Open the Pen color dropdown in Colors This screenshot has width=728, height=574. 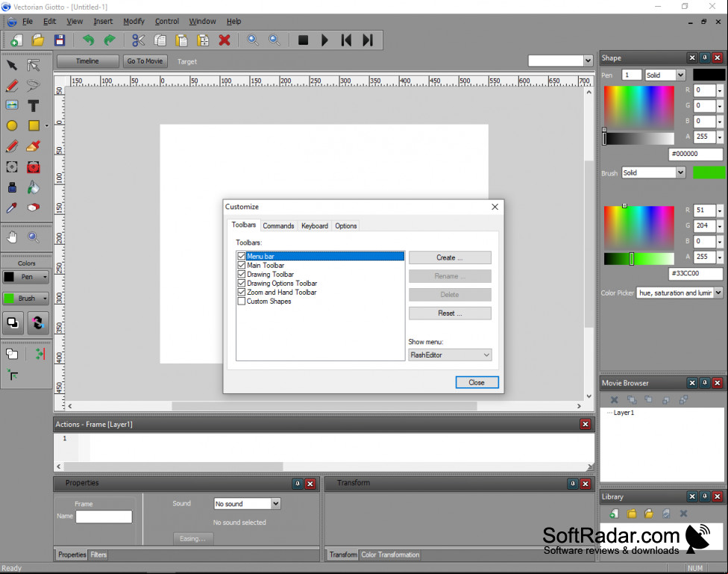point(26,277)
